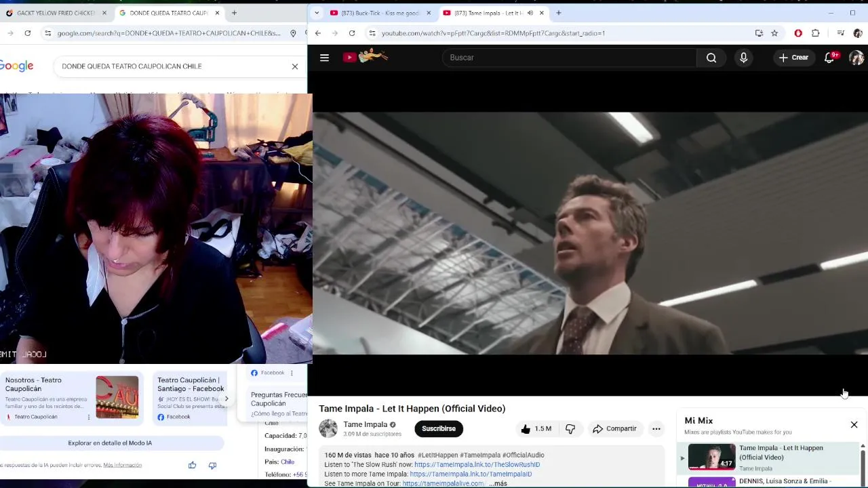The image size is (868, 488).
Task: Open the Tame Impala channel avatar
Action: pyautogui.click(x=328, y=428)
